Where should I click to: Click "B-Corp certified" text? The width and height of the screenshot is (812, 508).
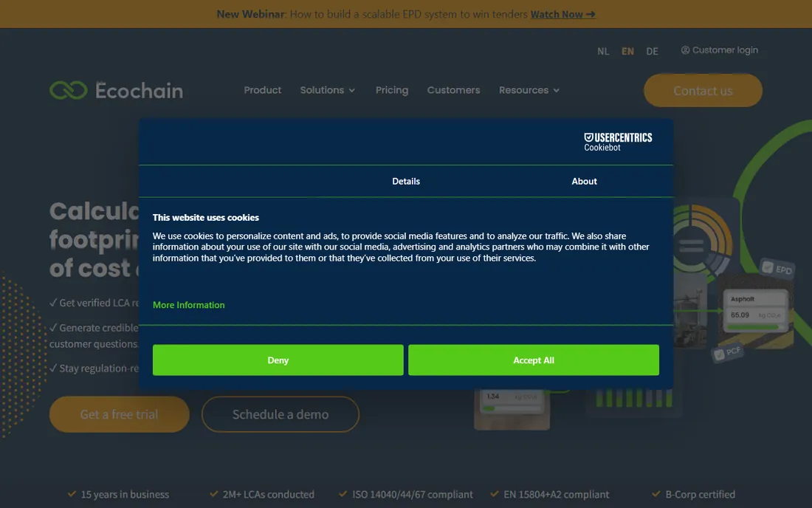(x=700, y=495)
